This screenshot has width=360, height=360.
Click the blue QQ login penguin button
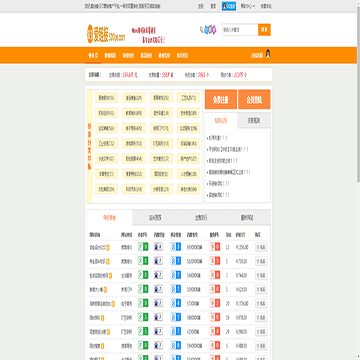coord(229,6)
